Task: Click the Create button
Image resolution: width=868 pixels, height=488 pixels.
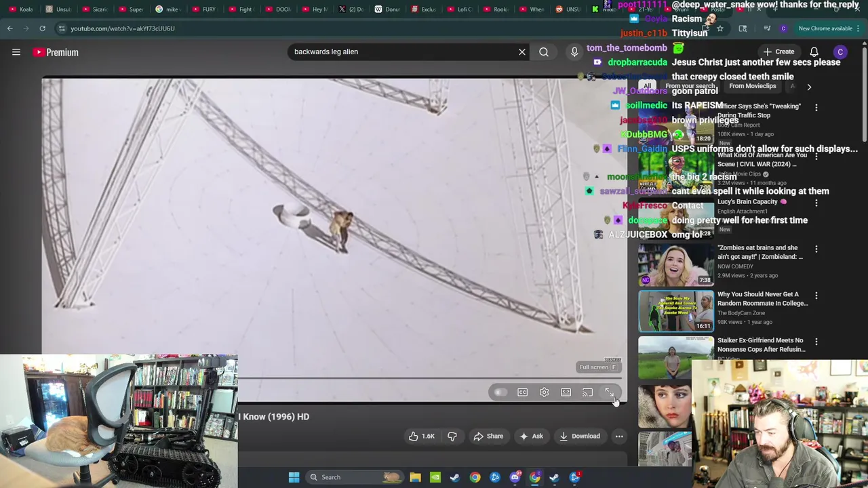Action: point(778,52)
